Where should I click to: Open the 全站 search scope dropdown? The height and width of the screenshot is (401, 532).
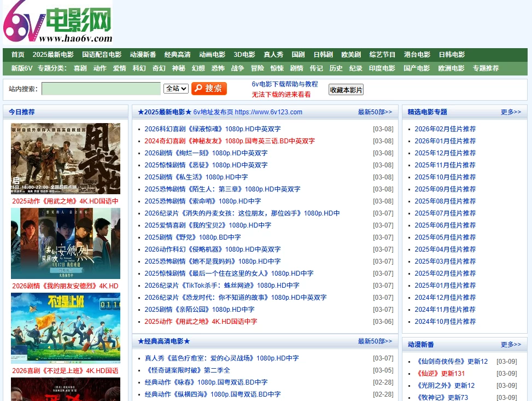[x=176, y=89]
